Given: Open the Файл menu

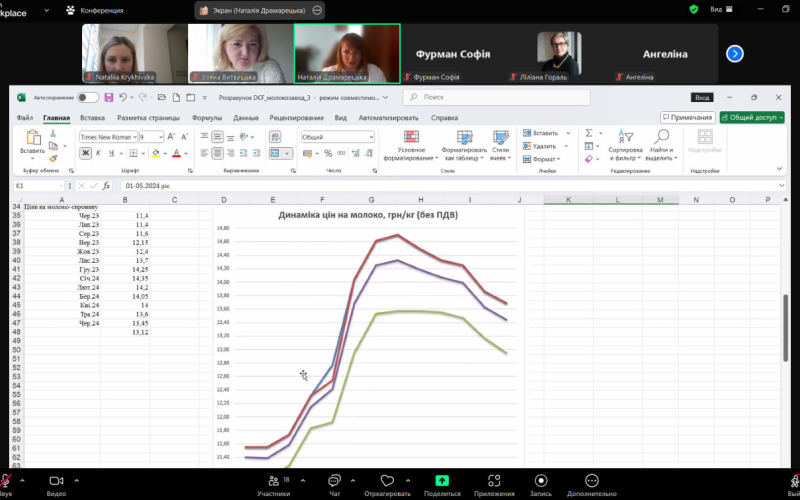Looking at the screenshot, I should pos(24,117).
